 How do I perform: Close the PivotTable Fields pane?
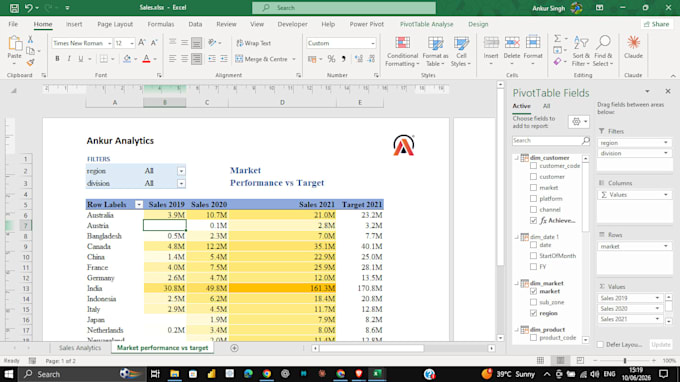(668, 91)
